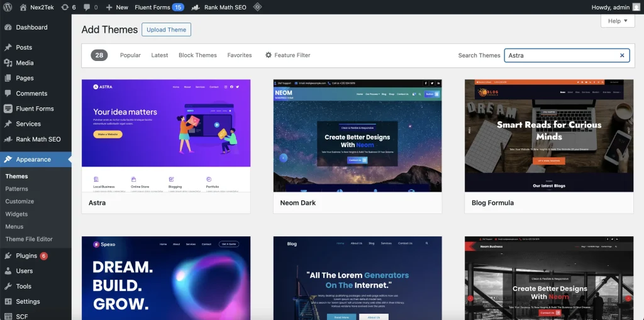This screenshot has height=320, width=644.
Task: Open the Favorites tab
Action: click(240, 55)
